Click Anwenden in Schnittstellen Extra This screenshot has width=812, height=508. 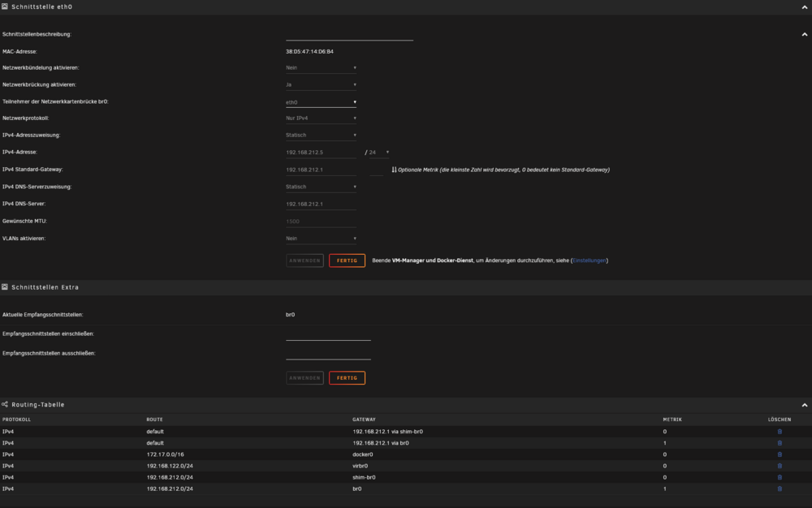click(305, 378)
